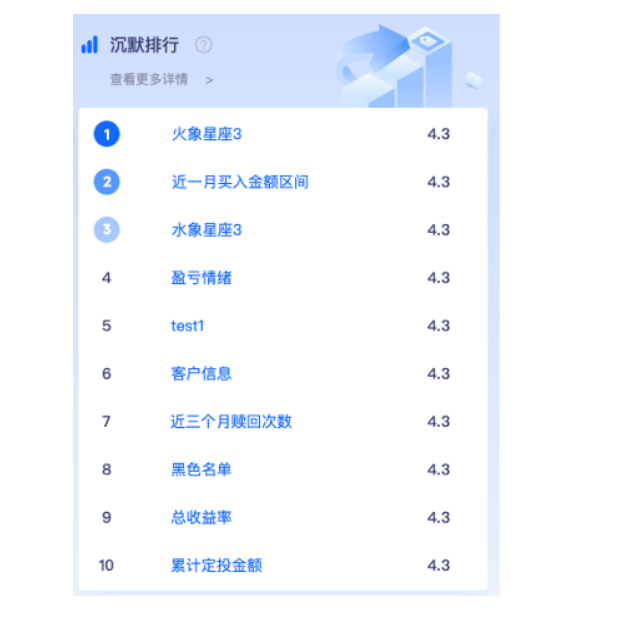Open the 黑色名单 entry
The image size is (628, 626).
[x=201, y=469]
